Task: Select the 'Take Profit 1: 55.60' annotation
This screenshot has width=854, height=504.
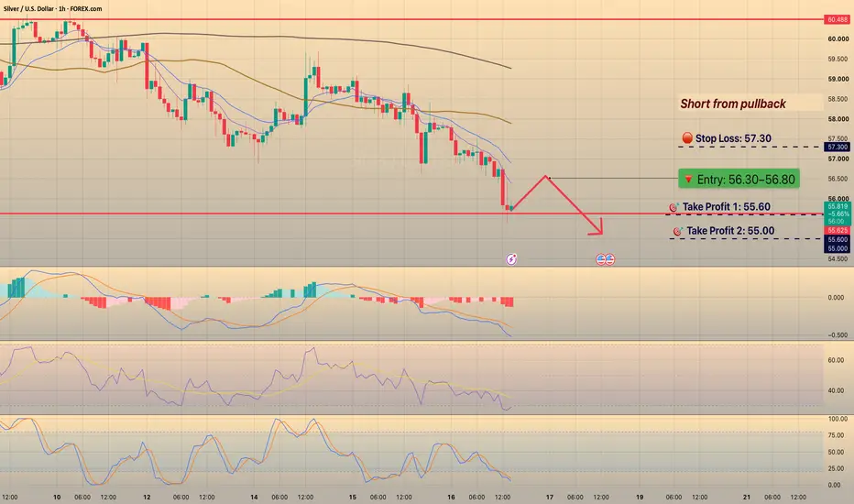Action: [719, 206]
